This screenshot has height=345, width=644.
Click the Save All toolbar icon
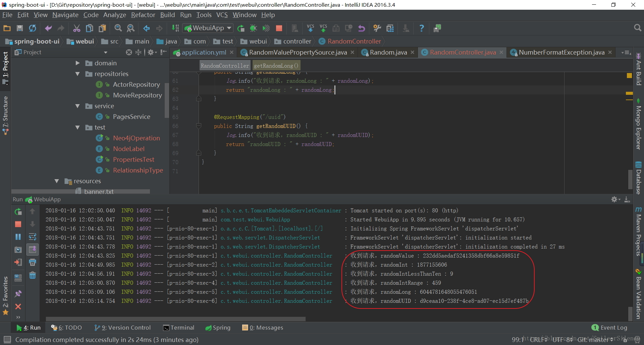pos(20,28)
